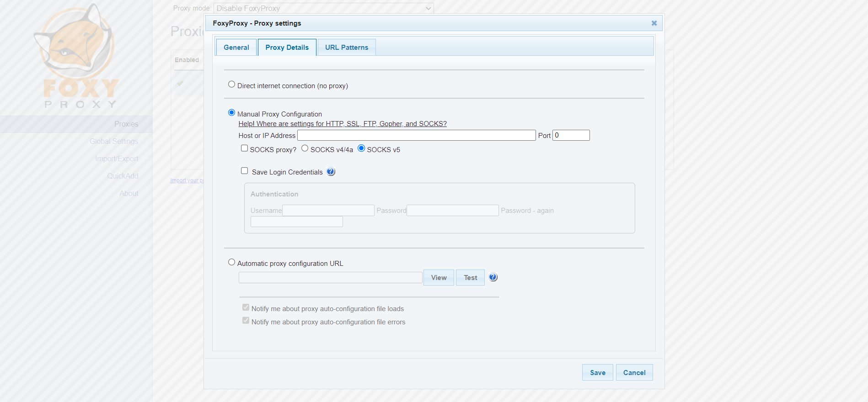Select the Proxy Details tab
Image resolution: width=868 pixels, height=402 pixels.
(287, 48)
